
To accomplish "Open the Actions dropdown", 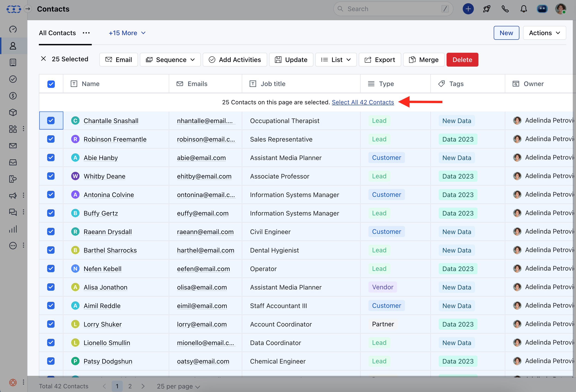I will coord(544,33).
